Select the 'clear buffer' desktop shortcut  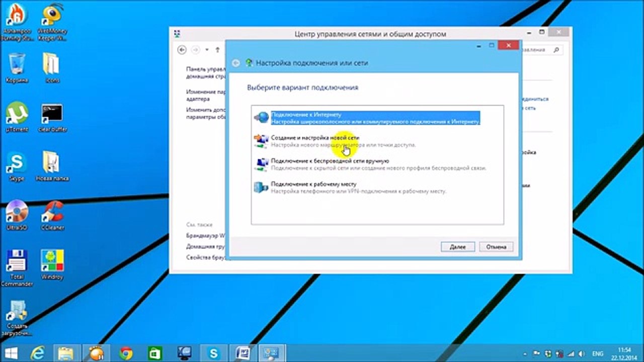pyautogui.click(x=52, y=118)
